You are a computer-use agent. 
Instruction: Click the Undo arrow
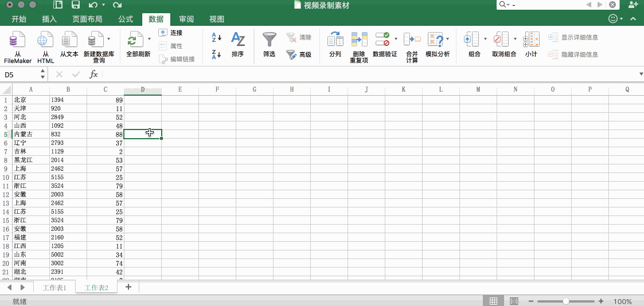[93, 5]
